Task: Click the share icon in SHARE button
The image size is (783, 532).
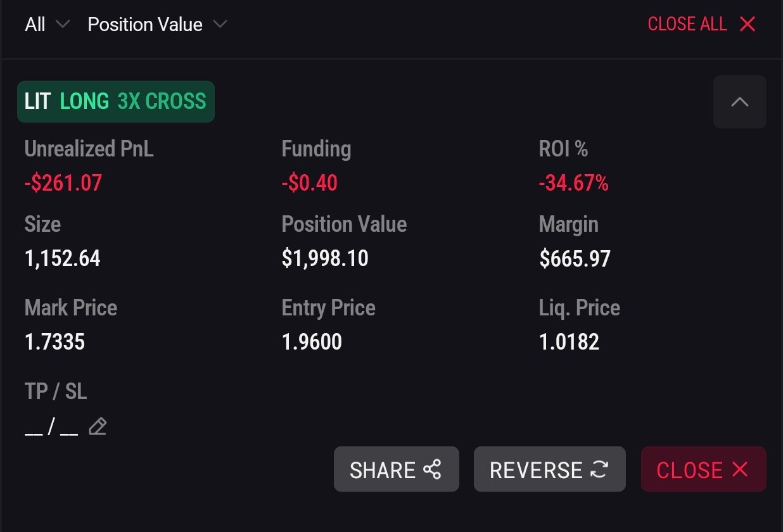Action: pyautogui.click(x=432, y=469)
